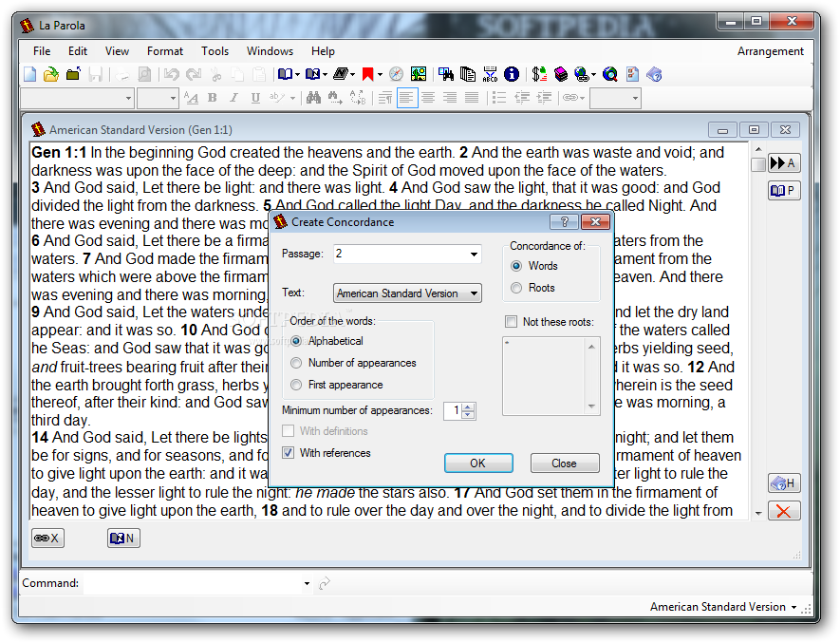Select the Roots radio button
The width and height of the screenshot is (840, 643).
click(x=516, y=288)
